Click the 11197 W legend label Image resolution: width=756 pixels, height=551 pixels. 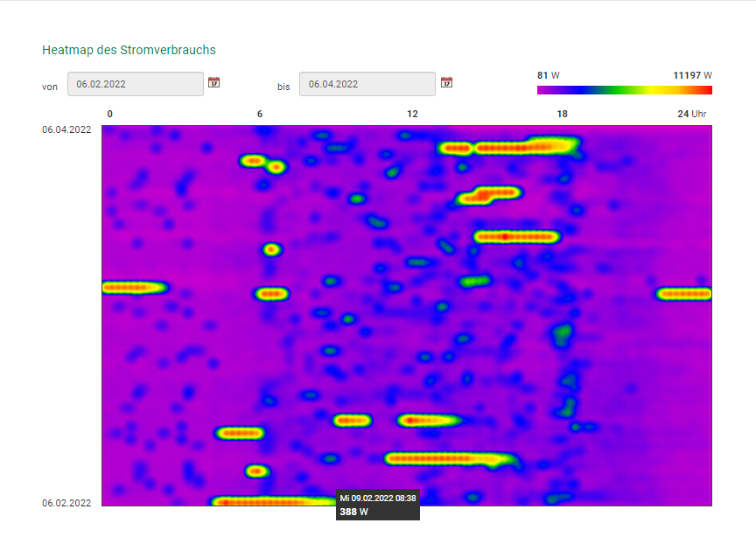click(x=690, y=75)
